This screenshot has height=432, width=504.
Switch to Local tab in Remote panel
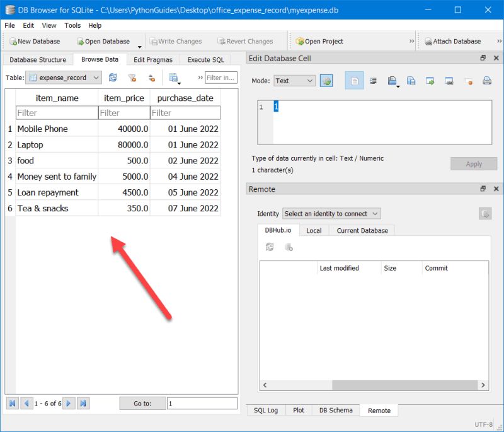coord(314,231)
